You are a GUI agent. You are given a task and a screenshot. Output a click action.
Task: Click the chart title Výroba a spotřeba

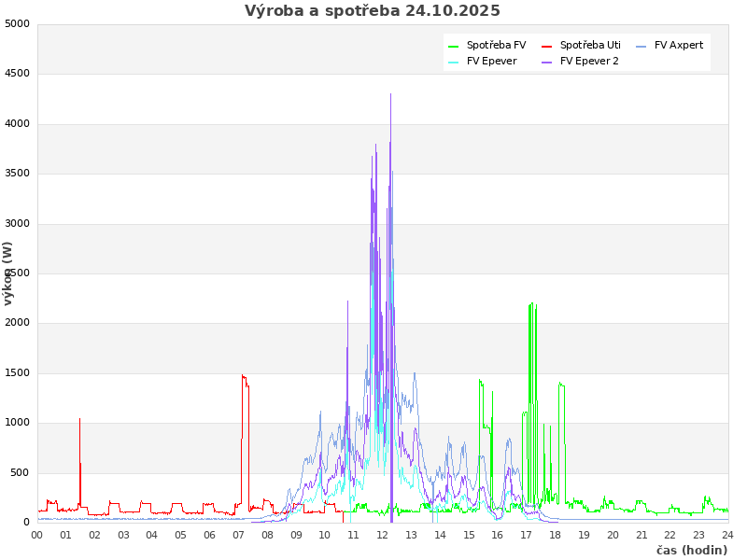(373, 11)
